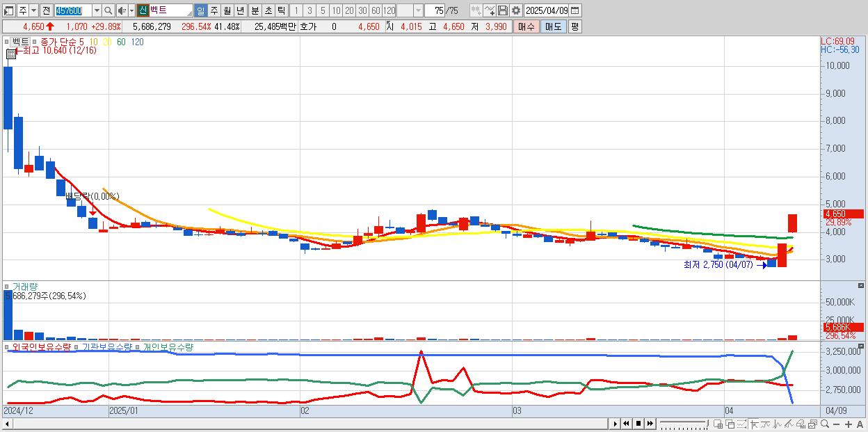Click the panel layout icon at the toolbar start

point(9,10)
